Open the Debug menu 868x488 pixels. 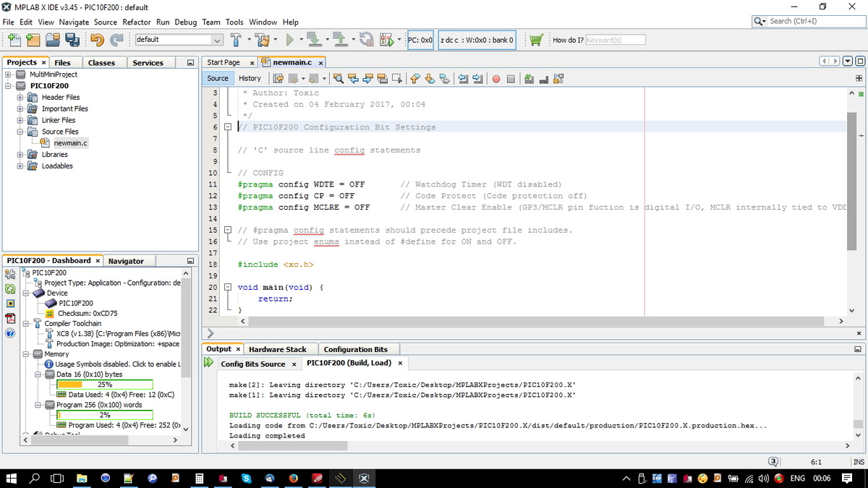coord(185,22)
